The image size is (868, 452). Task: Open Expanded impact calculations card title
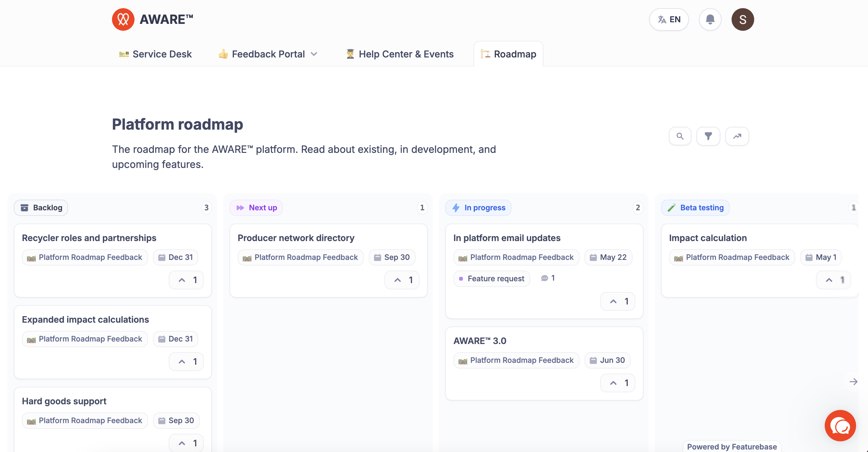click(x=86, y=320)
